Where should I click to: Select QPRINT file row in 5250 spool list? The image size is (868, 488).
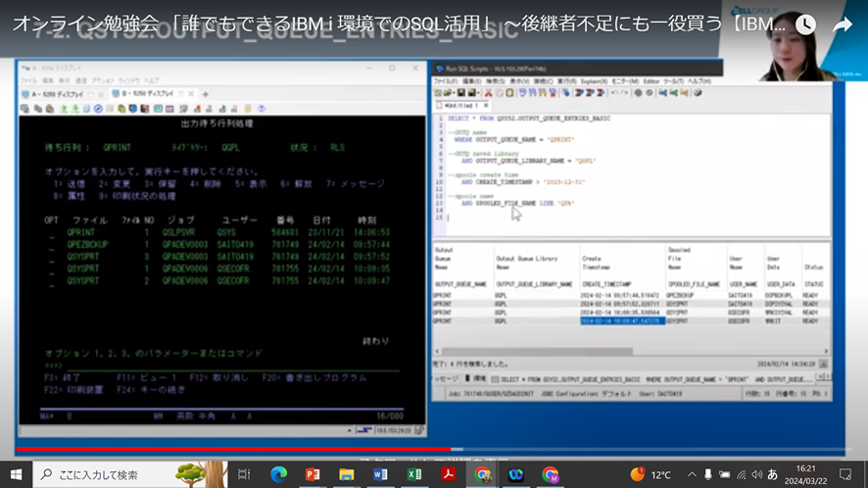pyautogui.click(x=220, y=232)
